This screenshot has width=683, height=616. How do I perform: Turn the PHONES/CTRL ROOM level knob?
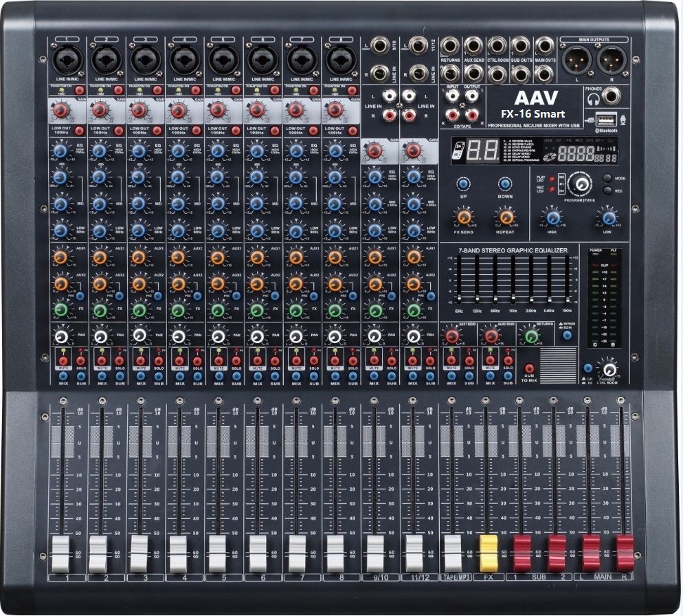608,369
